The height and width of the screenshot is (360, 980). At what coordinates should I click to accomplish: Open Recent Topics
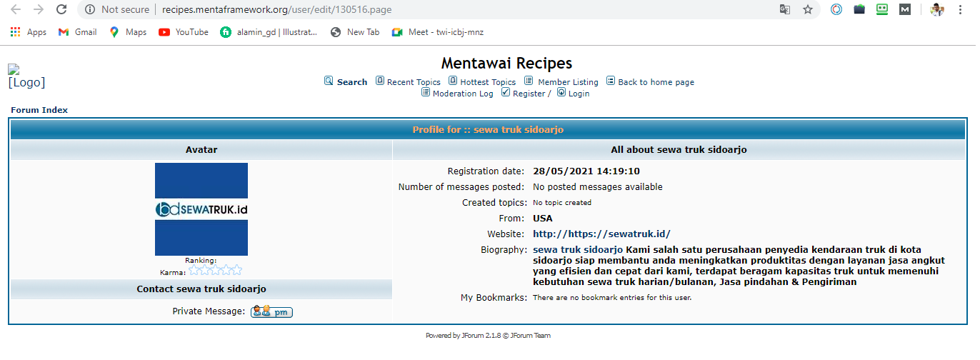414,82
